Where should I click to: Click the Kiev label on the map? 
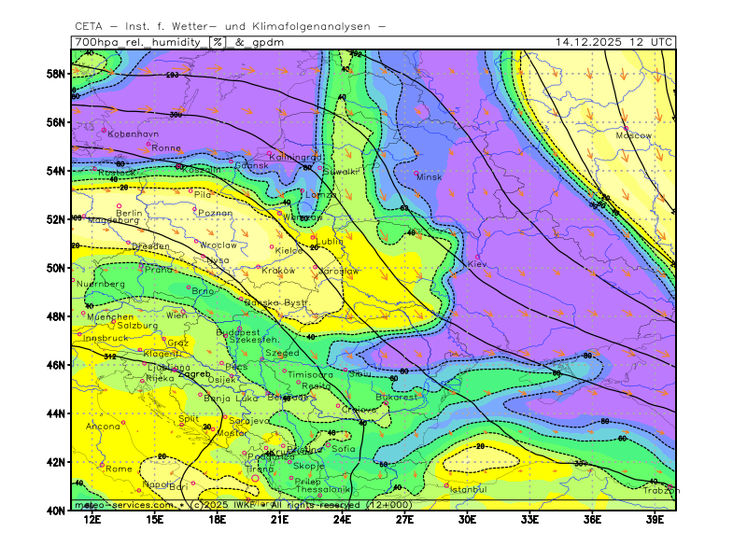(x=477, y=264)
